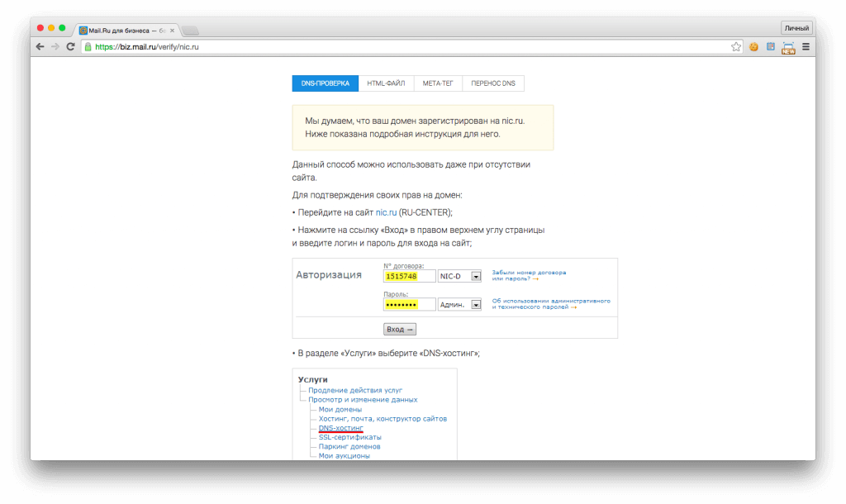Open the Chrome menu (hamburger icon)
Viewport: 846px width, 504px height.
coord(804,47)
